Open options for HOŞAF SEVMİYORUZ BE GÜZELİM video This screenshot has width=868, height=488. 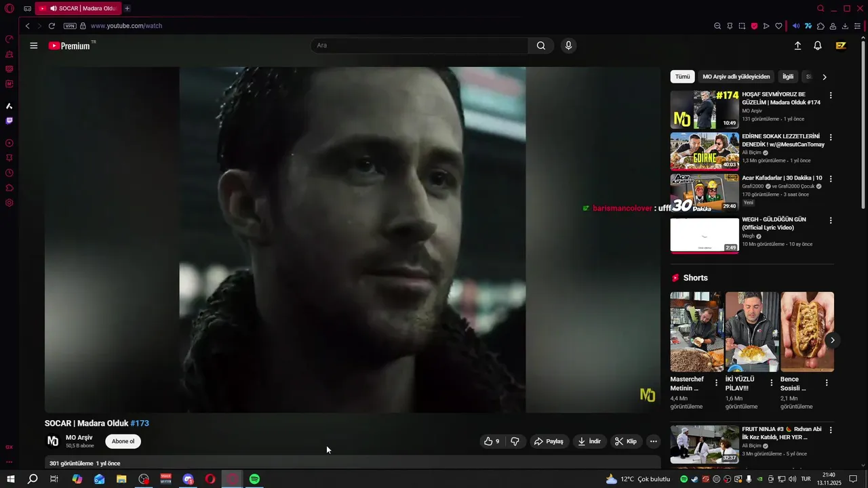[831, 96]
